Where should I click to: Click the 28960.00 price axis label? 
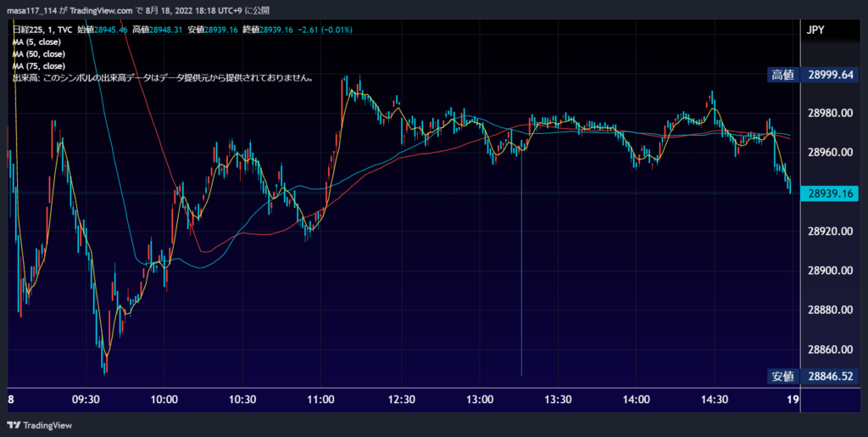[830, 152]
